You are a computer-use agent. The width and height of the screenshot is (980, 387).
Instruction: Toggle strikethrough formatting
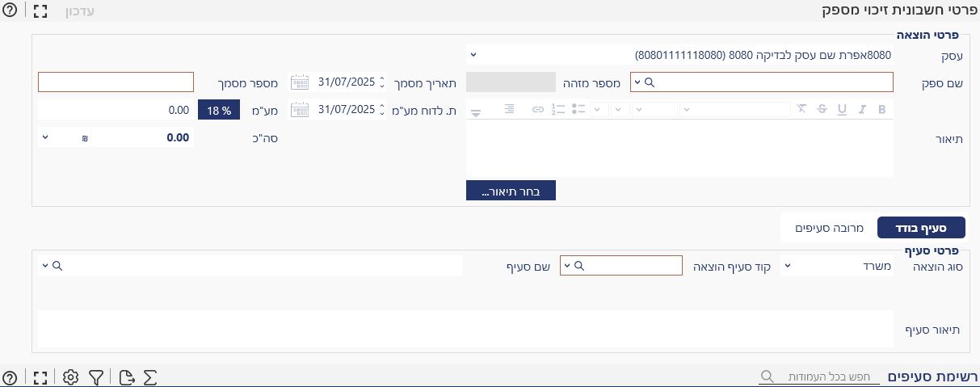(822, 110)
